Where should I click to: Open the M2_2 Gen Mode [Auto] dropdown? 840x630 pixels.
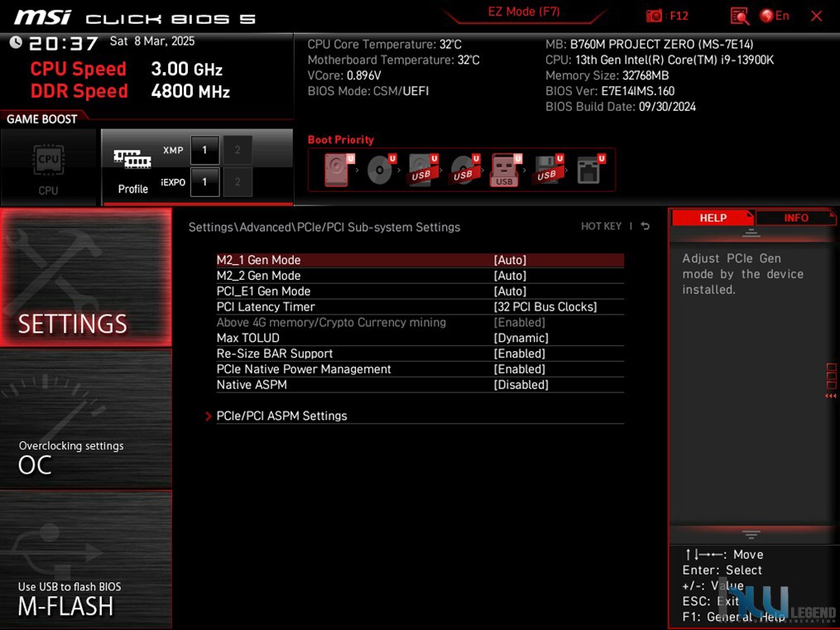coord(510,276)
